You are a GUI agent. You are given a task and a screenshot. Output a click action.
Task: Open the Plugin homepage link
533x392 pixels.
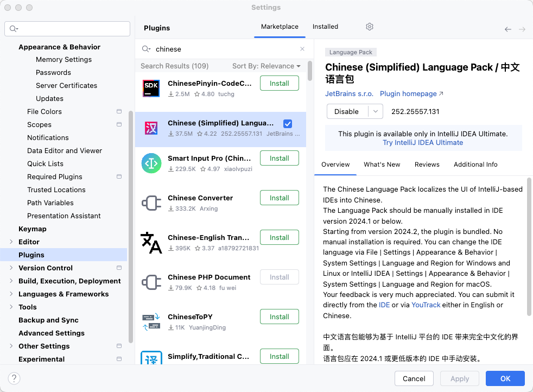(x=411, y=93)
